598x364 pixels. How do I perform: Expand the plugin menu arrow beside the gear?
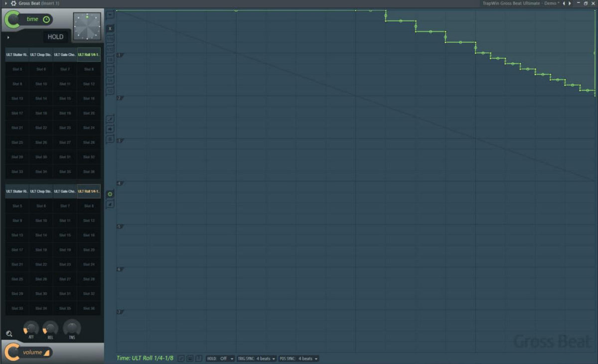pyautogui.click(x=6, y=3)
